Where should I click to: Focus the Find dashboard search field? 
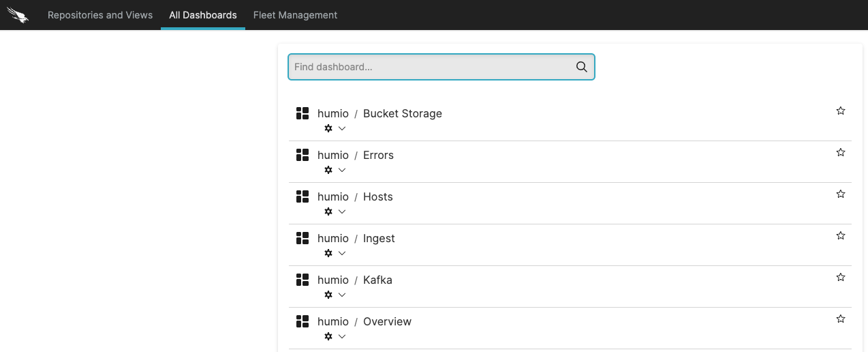[441, 67]
